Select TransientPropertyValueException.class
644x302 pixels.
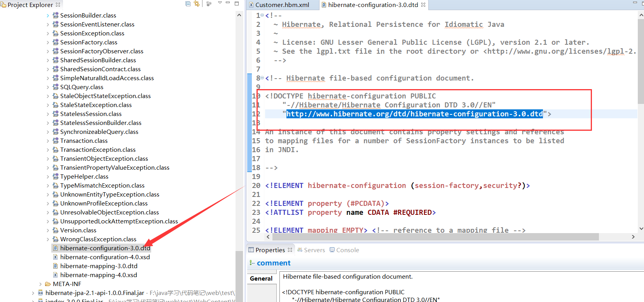(115, 168)
